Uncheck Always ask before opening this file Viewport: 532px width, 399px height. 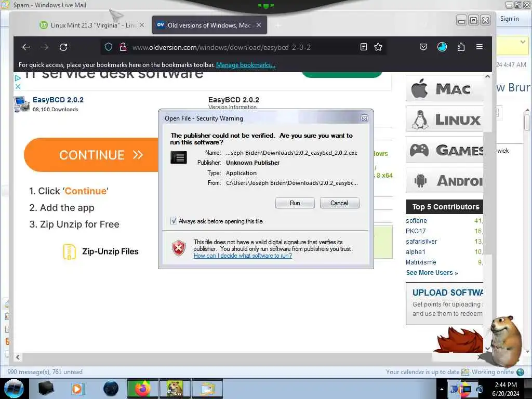174,221
